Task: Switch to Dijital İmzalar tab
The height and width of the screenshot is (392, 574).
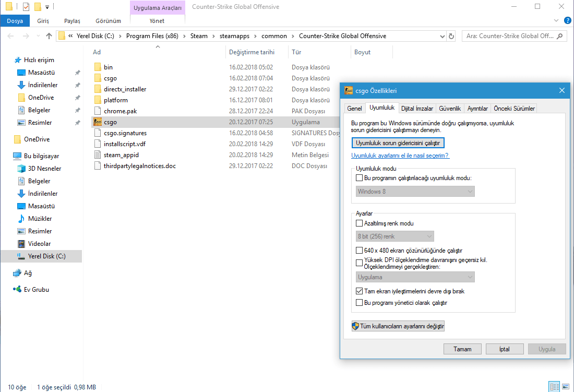Action: pyautogui.click(x=417, y=109)
